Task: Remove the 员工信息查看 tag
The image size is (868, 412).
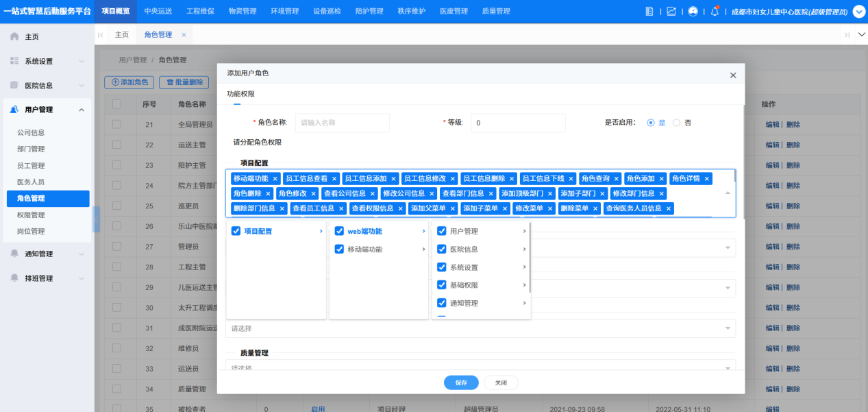Action: tap(334, 179)
